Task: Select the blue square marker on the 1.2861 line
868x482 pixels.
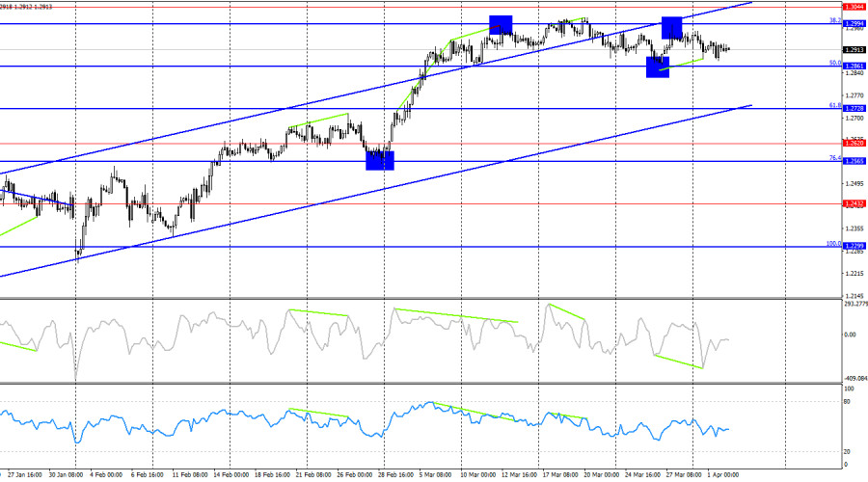Action: click(658, 67)
